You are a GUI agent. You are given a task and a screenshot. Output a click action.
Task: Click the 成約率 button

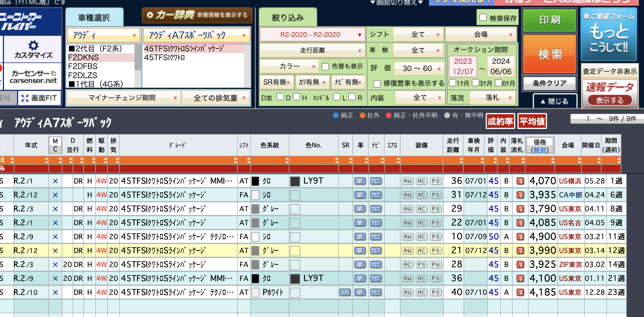[x=500, y=121]
